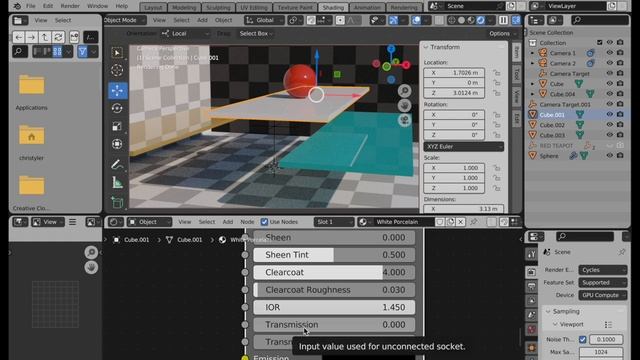
Task: Open Object Mode dropdown
Action: pos(125,20)
